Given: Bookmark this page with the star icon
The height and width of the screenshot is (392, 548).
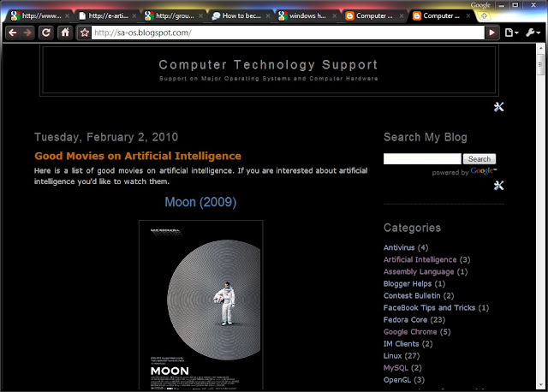Looking at the screenshot, I should pyautogui.click(x=84, y=33).
